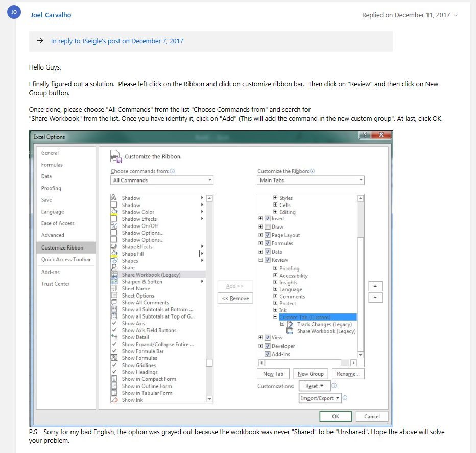Click the Cancel button

pyautogui.click(x=372, y=416)
